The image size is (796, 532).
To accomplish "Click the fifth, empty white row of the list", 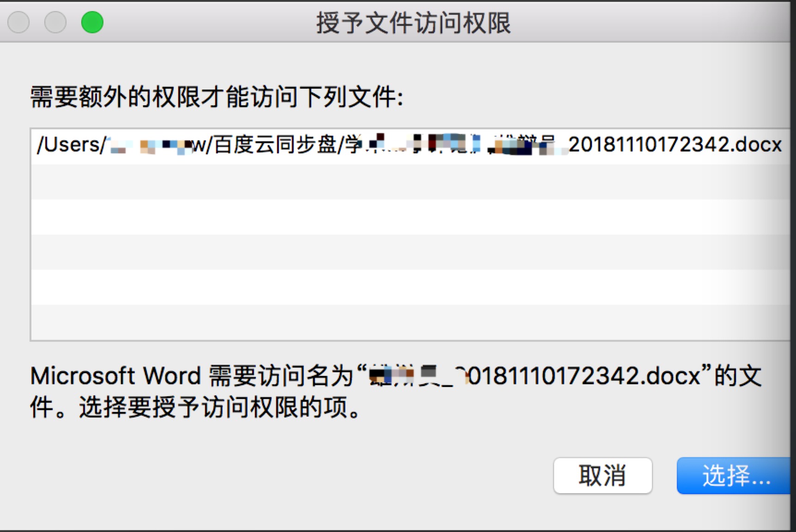I will pos(410,287).
